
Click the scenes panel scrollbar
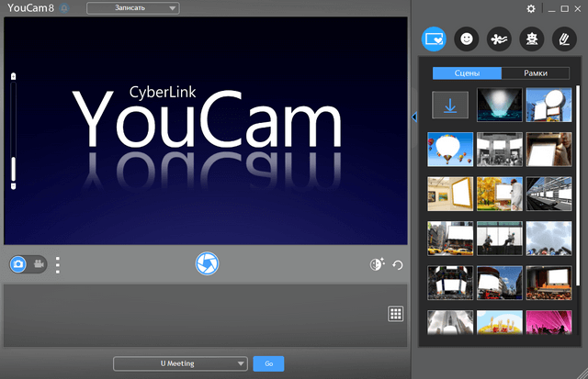578,185
